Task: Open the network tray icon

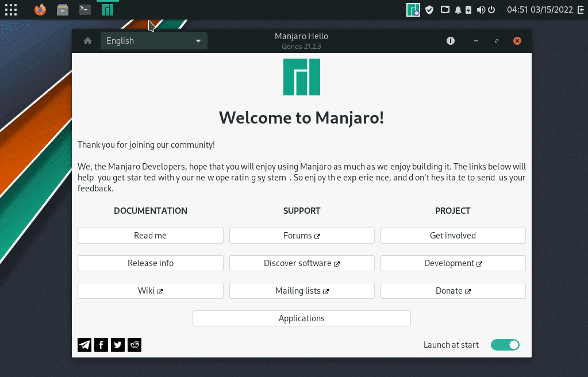Action: pyautogui.click(x=445, y=10)
